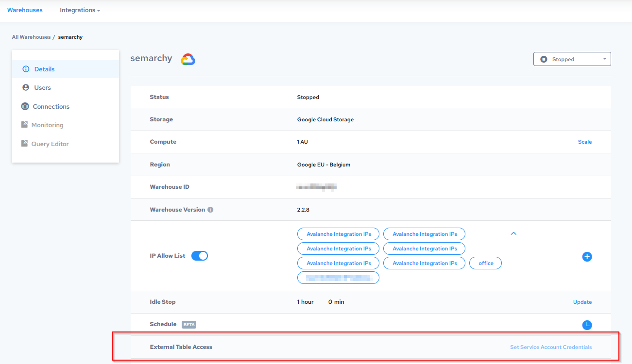Click the Monitoring external link icon
Viewport: 632px width, 364px height.
pos(25,125)
